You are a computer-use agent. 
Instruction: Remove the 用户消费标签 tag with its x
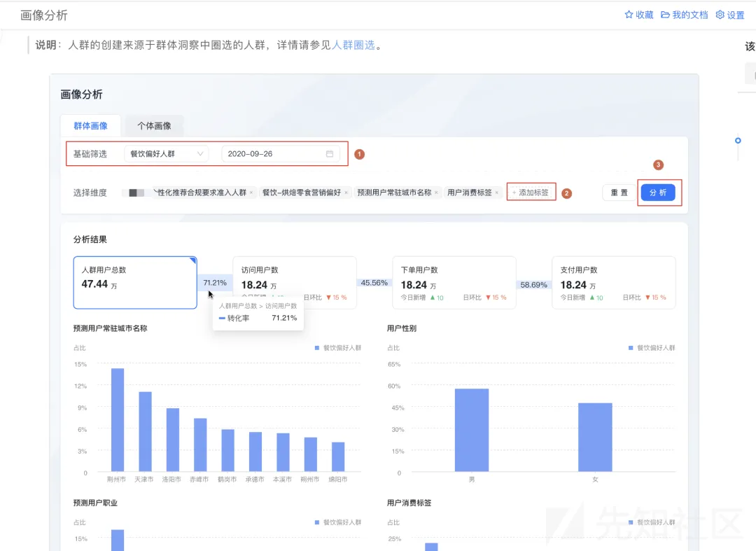(496, 193)
